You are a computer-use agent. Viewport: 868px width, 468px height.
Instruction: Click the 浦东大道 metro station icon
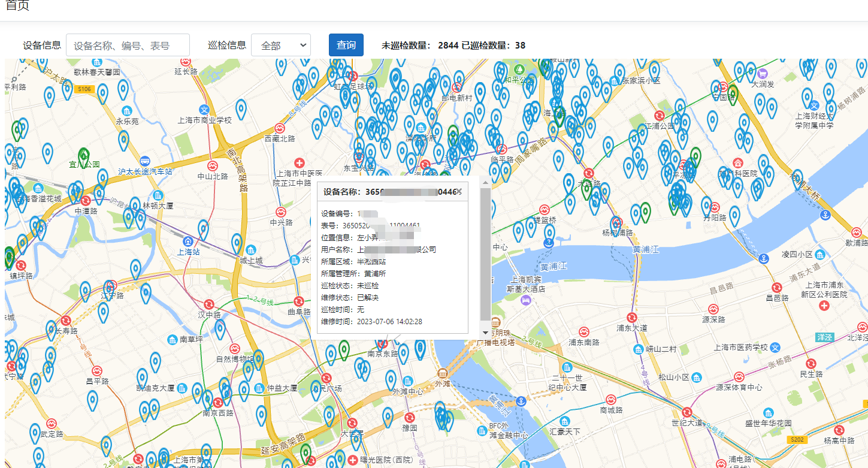(632, 317)
